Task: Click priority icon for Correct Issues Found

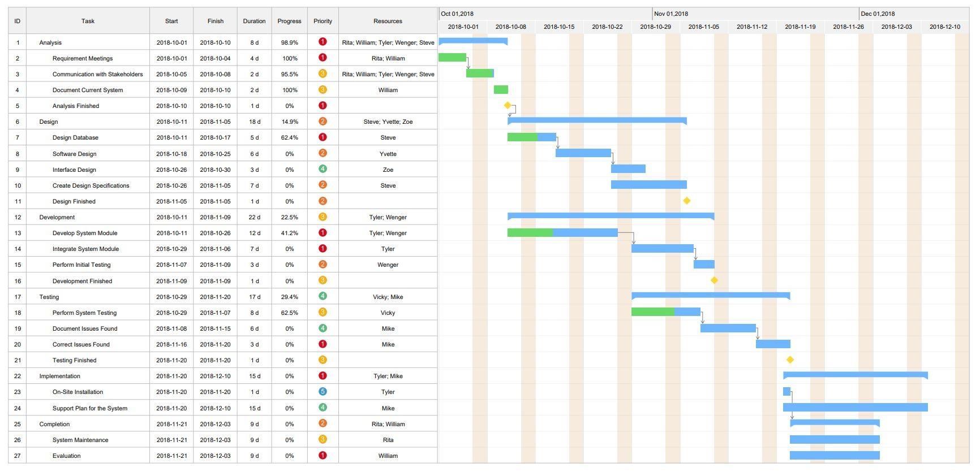Action: pyautogui.click(x=323, y=344)
